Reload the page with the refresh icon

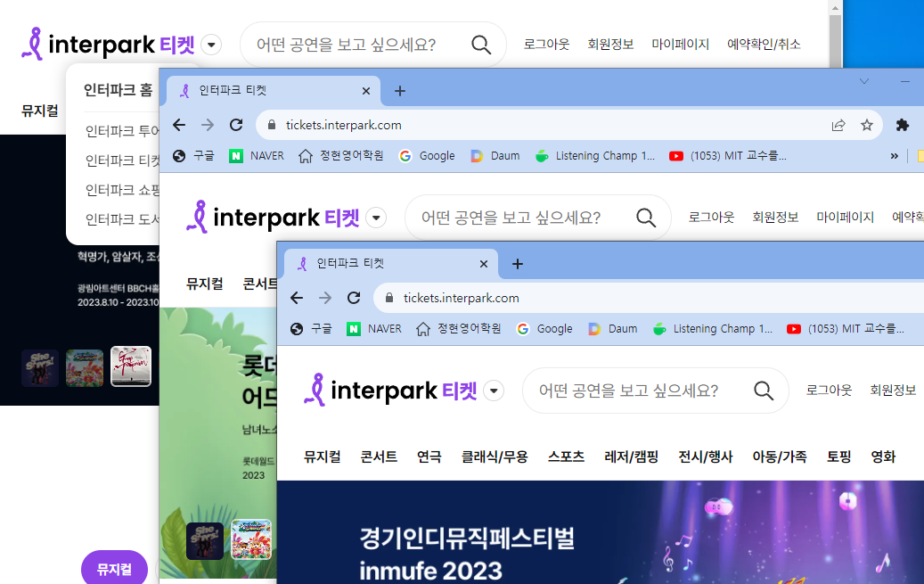354,298
